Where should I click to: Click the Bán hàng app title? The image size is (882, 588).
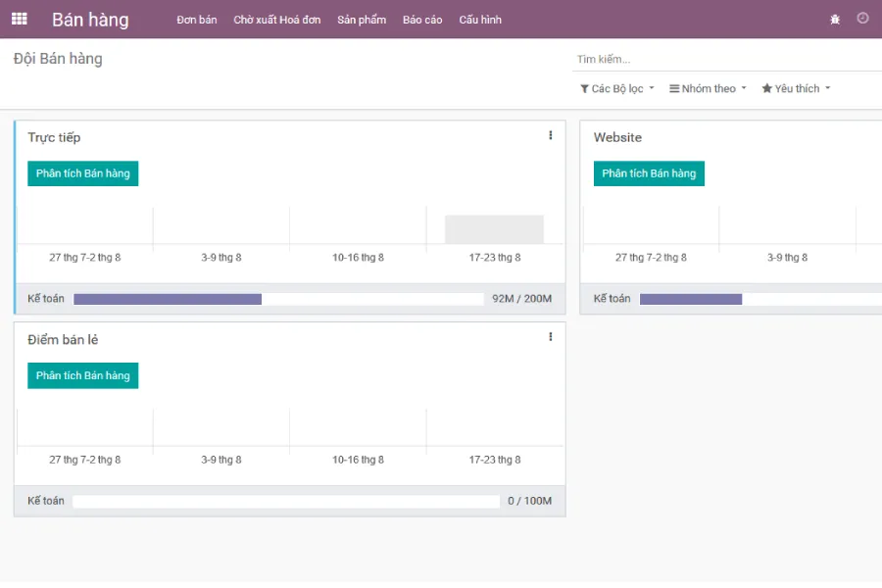(90, 20)
